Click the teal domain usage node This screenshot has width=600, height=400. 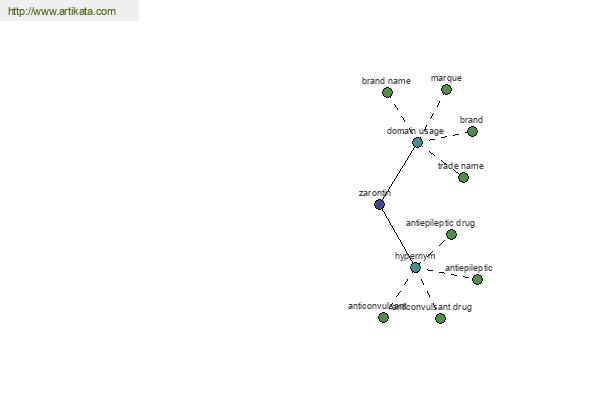417,143
